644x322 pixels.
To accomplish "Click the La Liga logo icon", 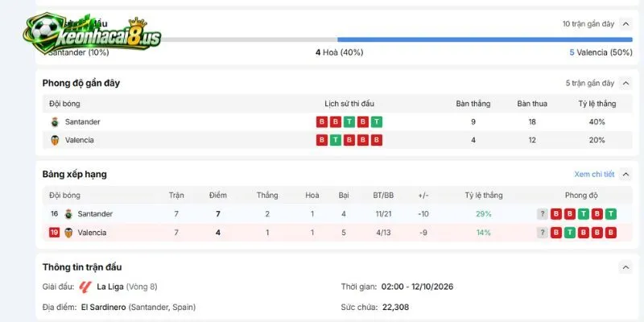I will click(85, 287).
